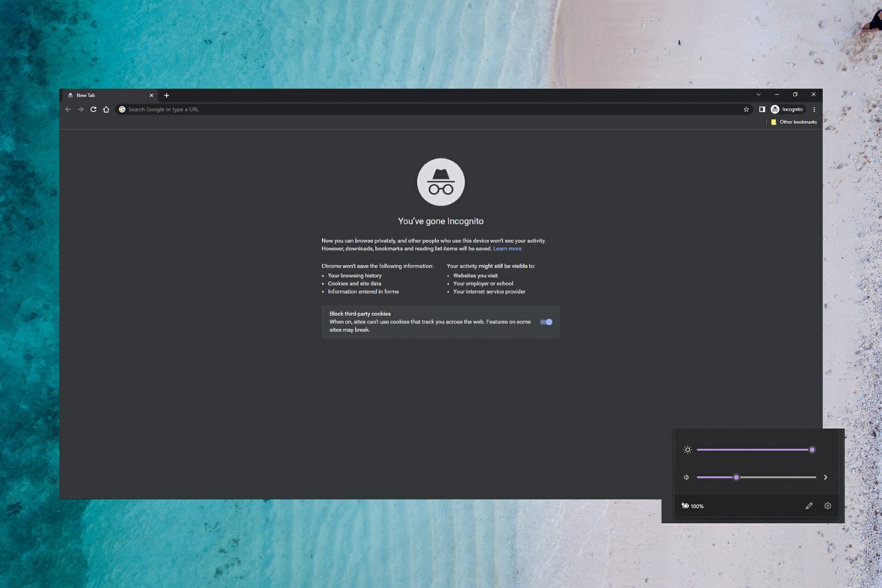Expand sound output options arrow
882x588 pixels.
[x=825, y=477]
